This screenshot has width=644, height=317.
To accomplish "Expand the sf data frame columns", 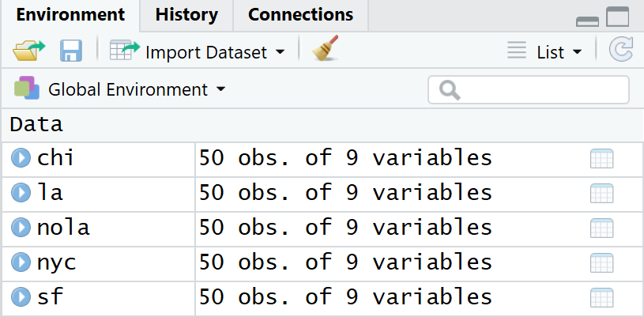I will (x=20, y=298).
